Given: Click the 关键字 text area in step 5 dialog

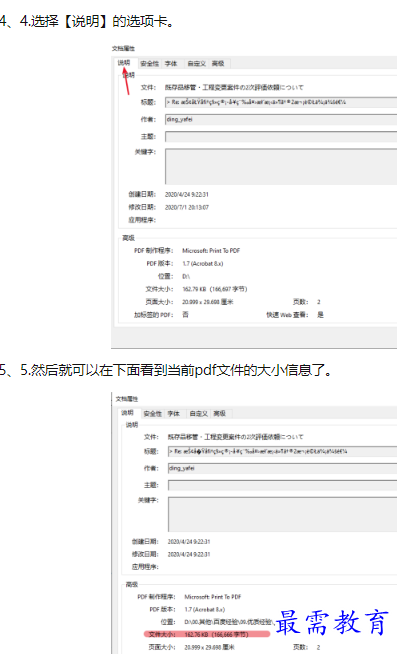Looking at the screenshot, I should click(x=283, y=514).
